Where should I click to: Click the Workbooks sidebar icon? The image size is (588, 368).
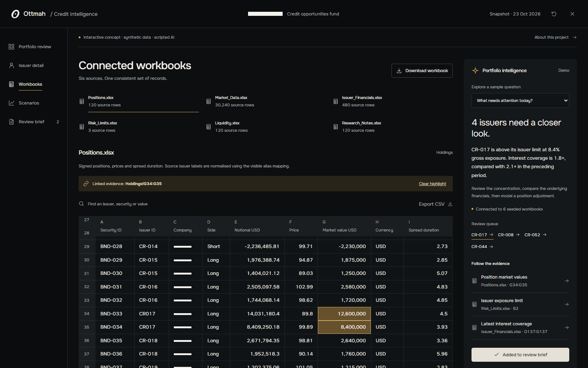(x=11, y=84)
